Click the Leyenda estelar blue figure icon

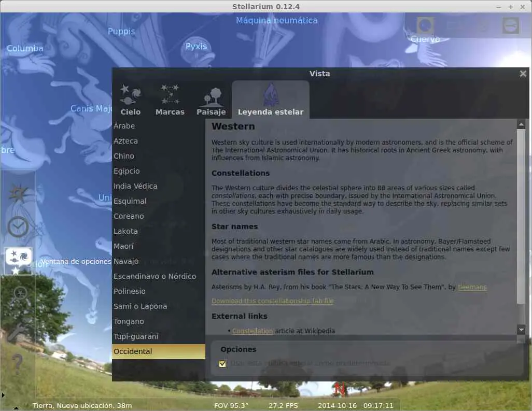[271, 94]
